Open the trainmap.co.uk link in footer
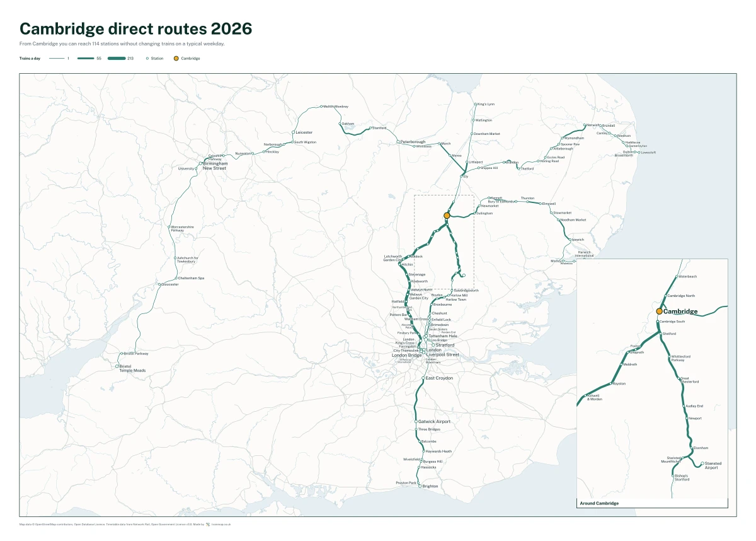The height and width of the screenshot is (541, 756). pos(221,524)
